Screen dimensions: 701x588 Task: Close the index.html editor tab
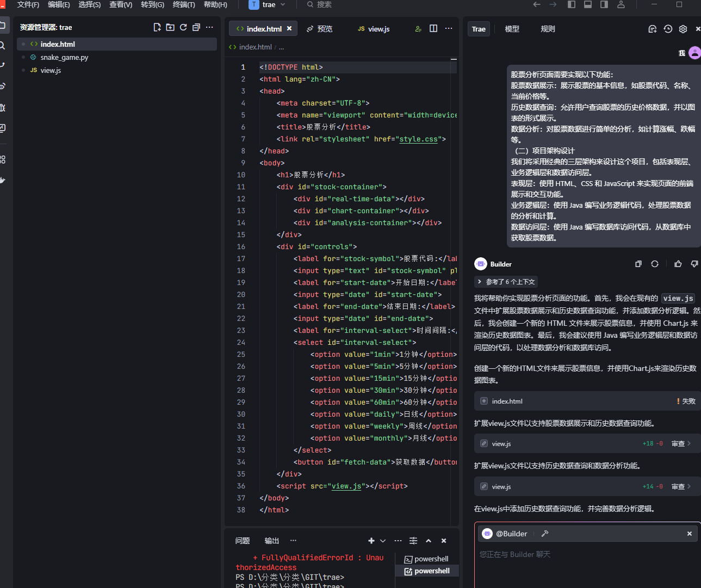pyautogui.click(x=289, y=28)
